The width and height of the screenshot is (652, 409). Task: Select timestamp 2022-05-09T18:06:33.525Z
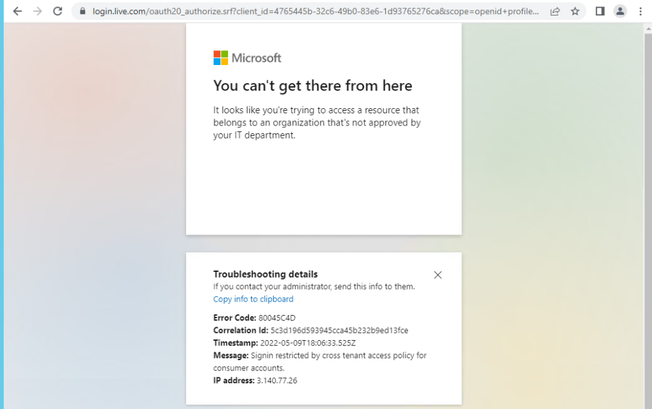pyautogui.click(x=308, y=343)
